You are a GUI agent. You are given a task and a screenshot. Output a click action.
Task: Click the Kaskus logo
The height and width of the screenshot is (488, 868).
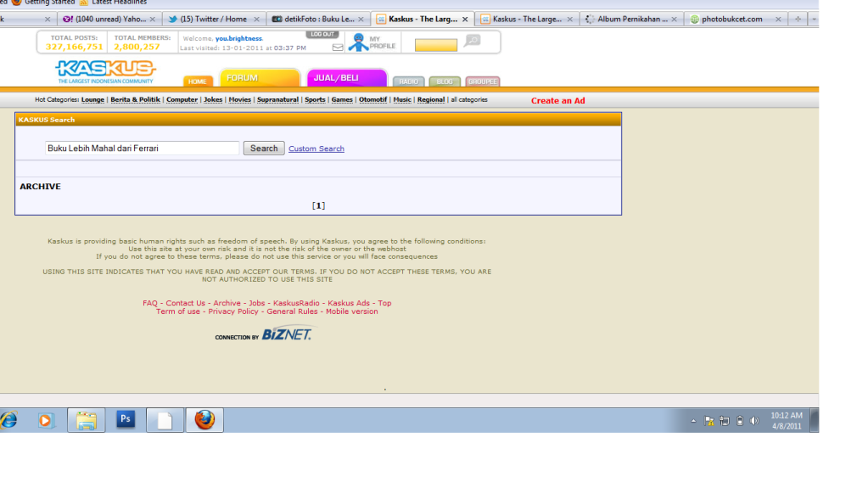click(105, 71)
